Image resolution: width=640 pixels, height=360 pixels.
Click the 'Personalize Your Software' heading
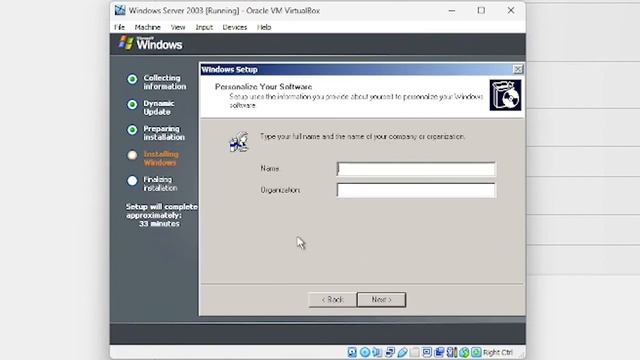click(263, 87)
